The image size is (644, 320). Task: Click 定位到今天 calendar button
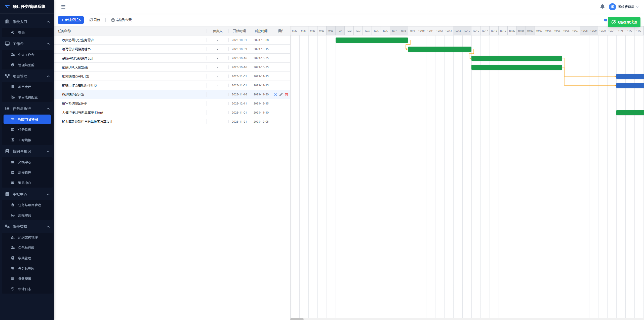point(122,20)
